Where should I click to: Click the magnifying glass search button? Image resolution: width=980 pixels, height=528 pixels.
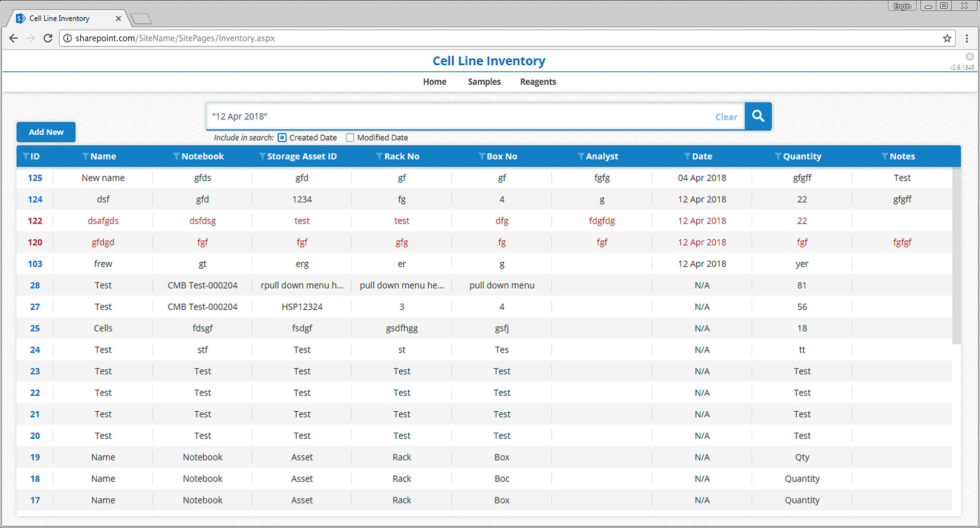tap(758, 116)
